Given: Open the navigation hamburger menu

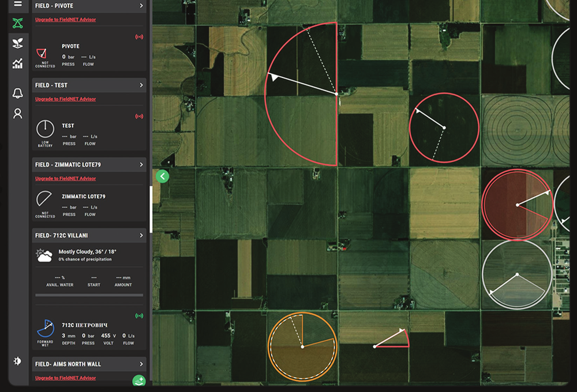Looking at the screenshot, I should click(17, 5).
